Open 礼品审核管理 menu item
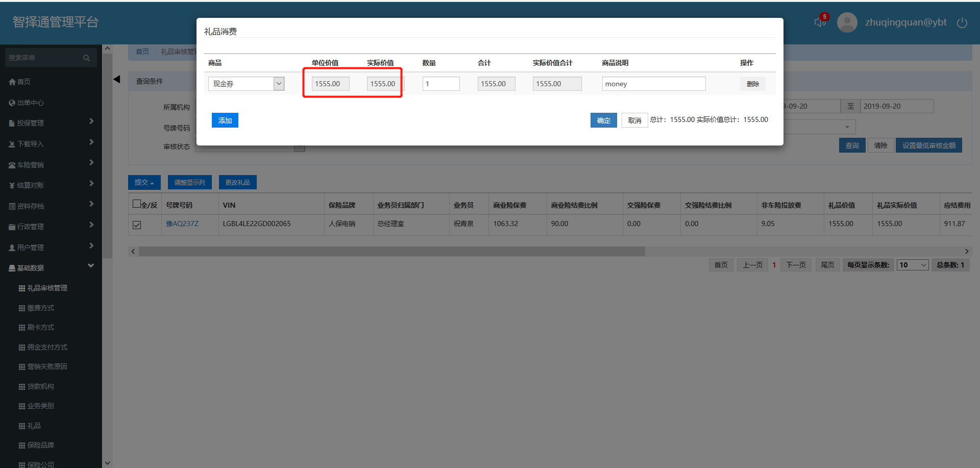This screenshot has width=980, height=468. [x=47, y=288]
